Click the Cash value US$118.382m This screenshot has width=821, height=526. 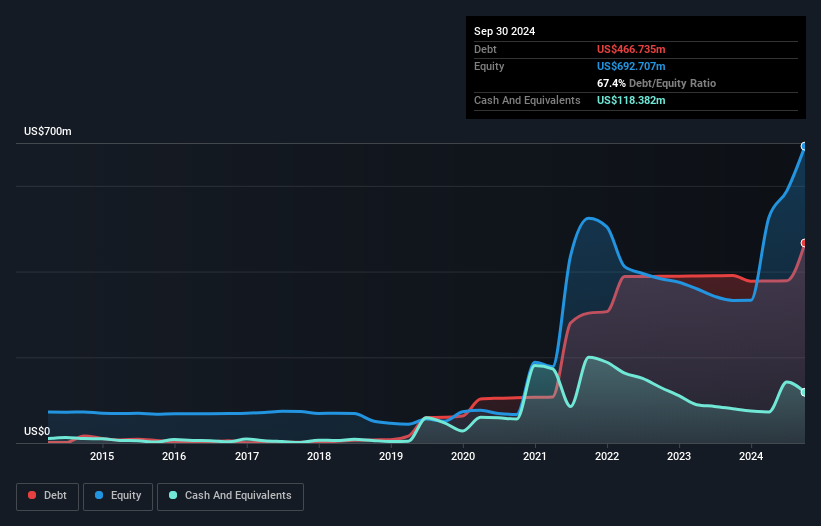pyautogui.click(x=631, y=100)
